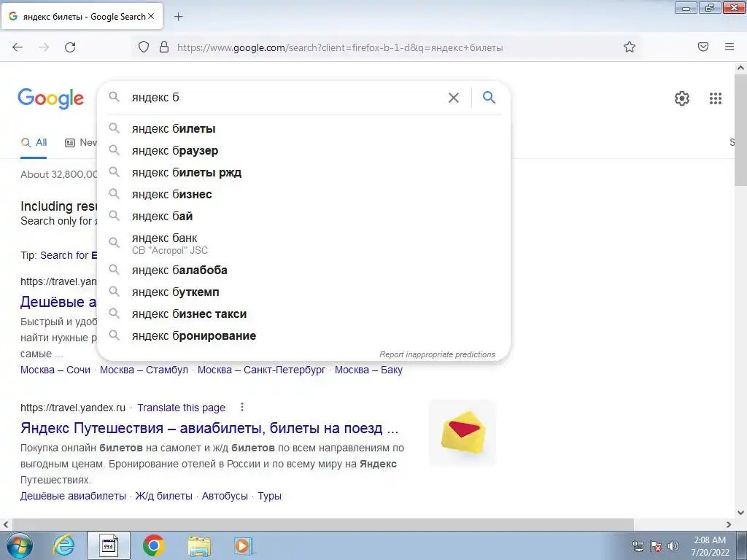Open the Туры sitelink

click(x=270, y=496)
